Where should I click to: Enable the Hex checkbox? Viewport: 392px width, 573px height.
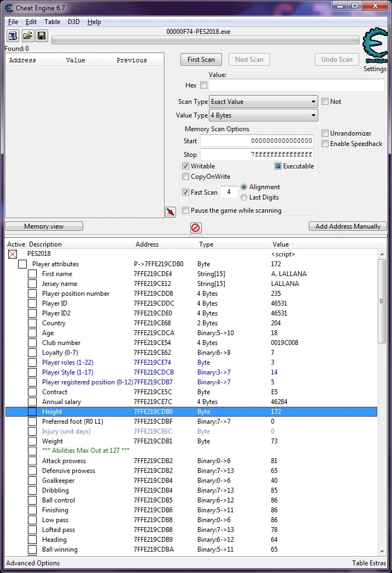tap(203, 85)
